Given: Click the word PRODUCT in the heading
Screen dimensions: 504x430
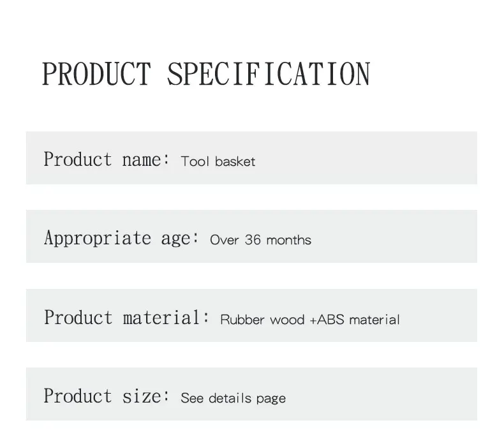Looking at the screenshot, I should pyautogui.click(x=96, y=73).
